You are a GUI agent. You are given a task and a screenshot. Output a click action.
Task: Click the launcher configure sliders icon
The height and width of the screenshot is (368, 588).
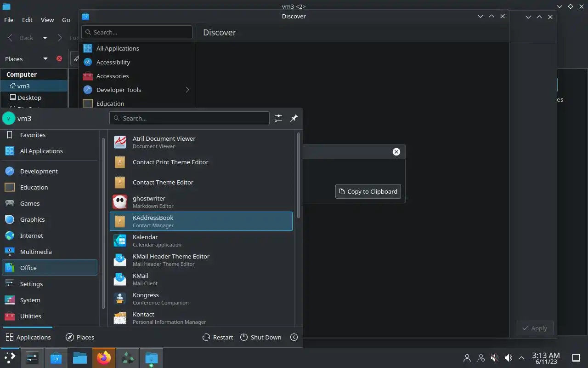278,118
